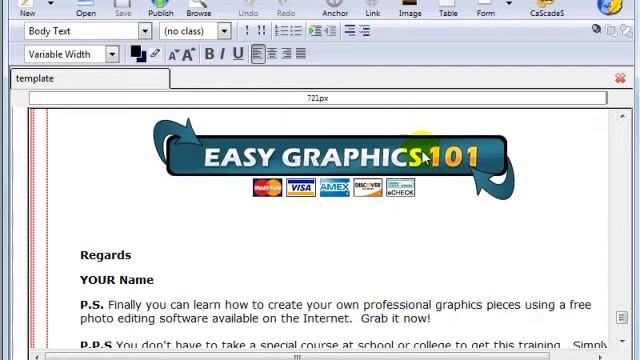Click the MasterCard payment logo
Image resolution: width=640 pixels, height=360 pixels.
pyautogui.click(x=267, y=188)
